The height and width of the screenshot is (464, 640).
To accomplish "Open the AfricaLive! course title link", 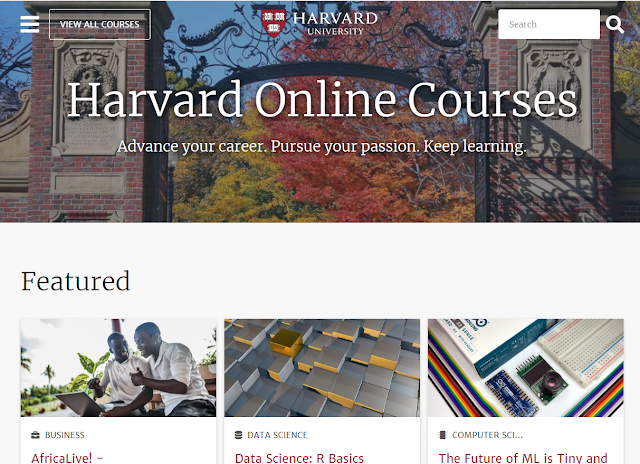I will [x=67, y=458].
